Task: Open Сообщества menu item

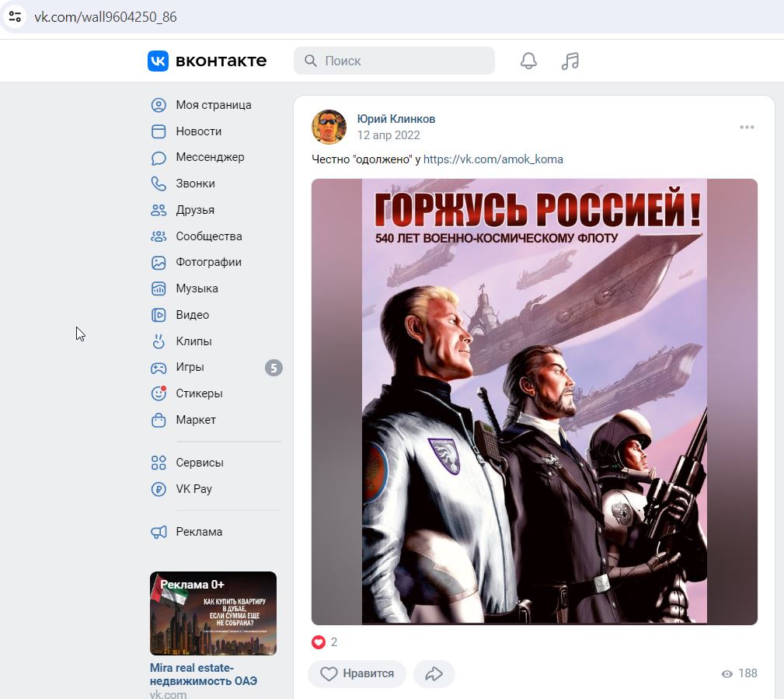Action: point(209,236)
